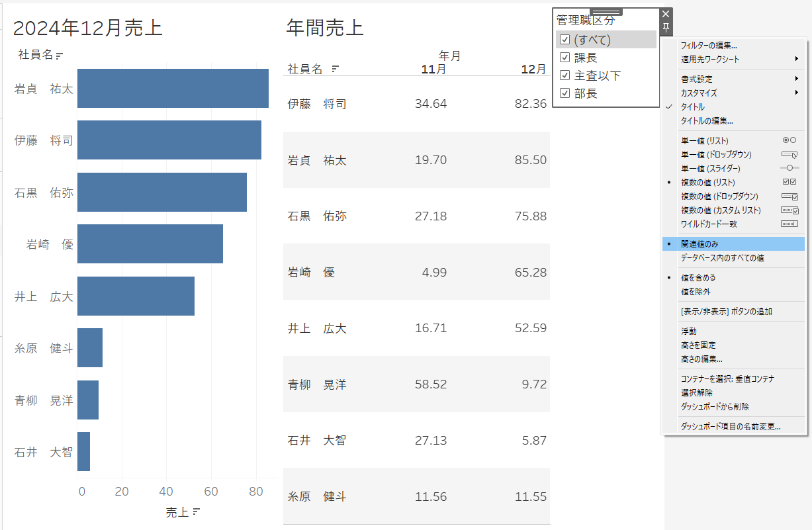Click the 5.87 cell for 石井 大智

(534, 440)
